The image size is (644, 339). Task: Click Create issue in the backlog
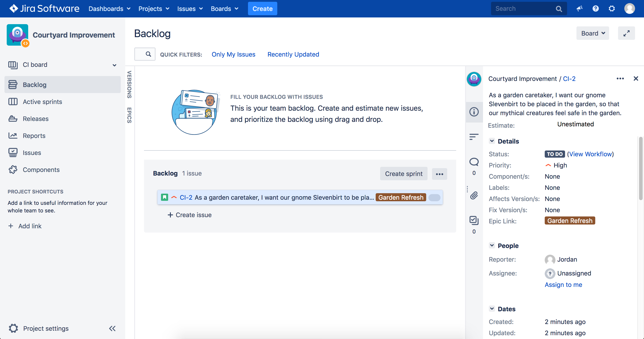[190, 215]
